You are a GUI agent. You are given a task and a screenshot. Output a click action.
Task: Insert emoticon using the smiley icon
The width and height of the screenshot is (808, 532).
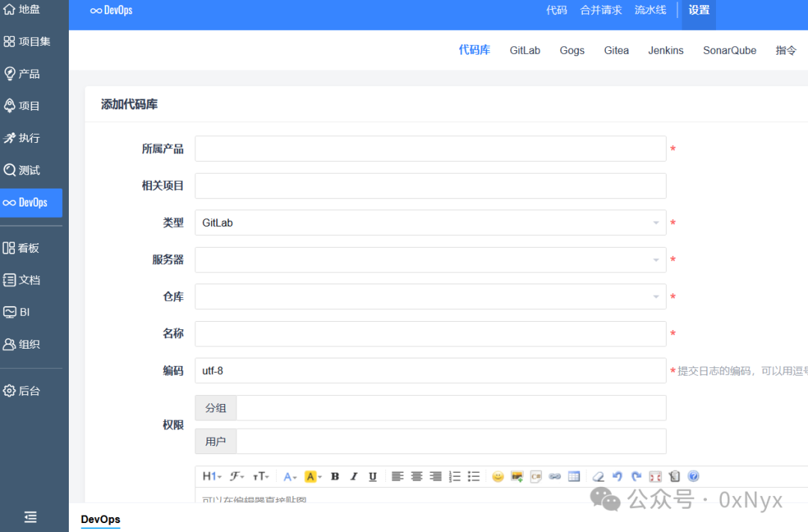point(498,477)
